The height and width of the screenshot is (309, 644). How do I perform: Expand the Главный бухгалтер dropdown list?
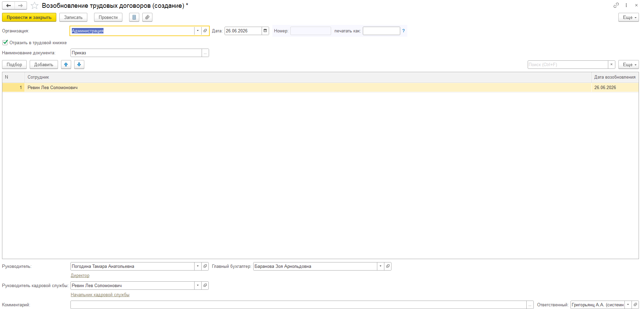(380, 266)
